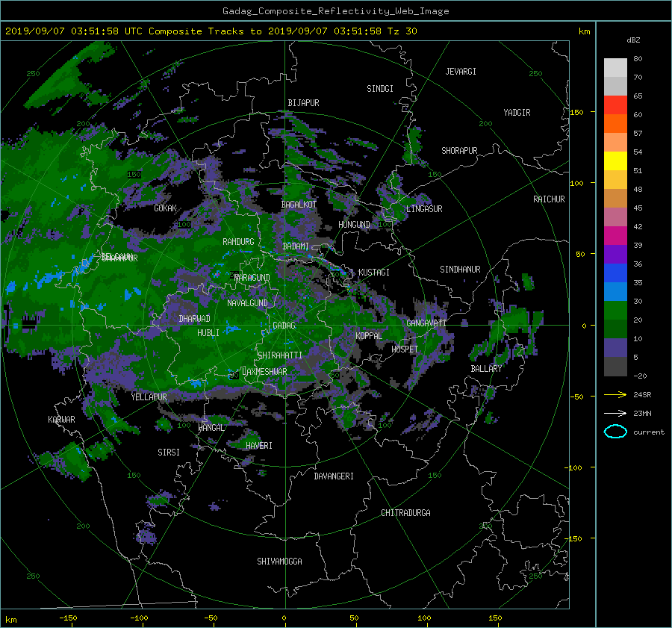Click the HAVERI city label
Image resolution: width=672 pixels, height=628 pixels.
click(x=259, y=446)
